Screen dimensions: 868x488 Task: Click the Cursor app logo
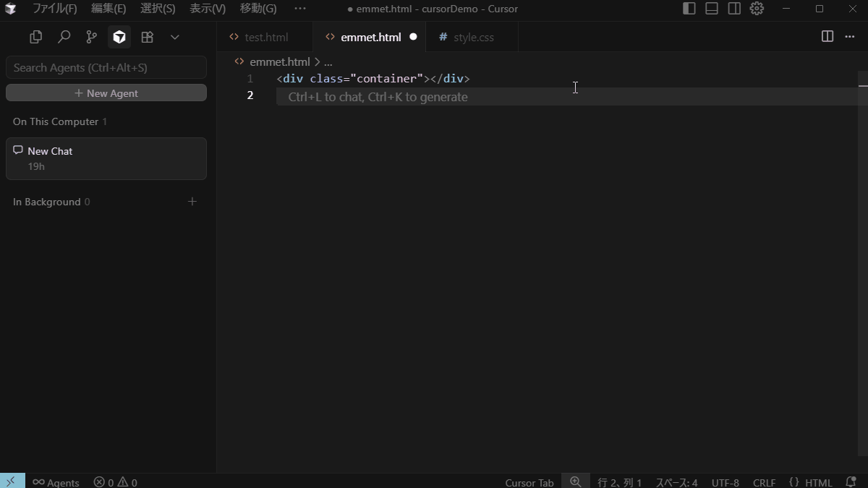coord(10,9)
